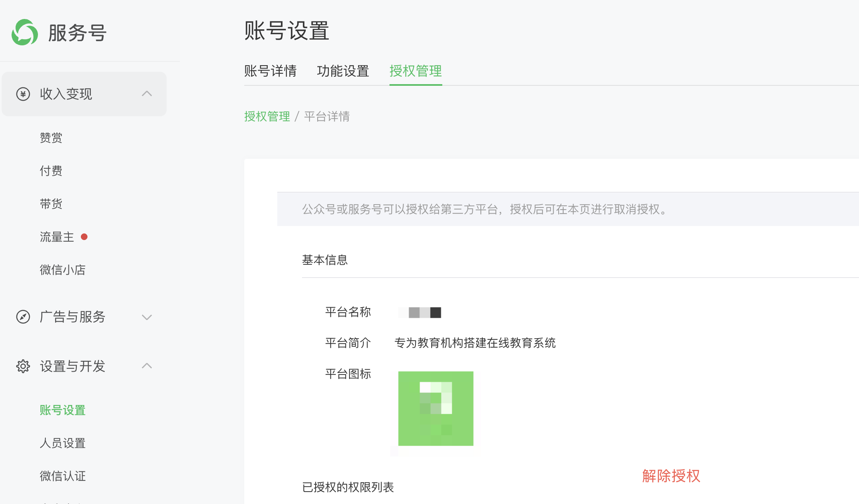The width and height of the screenshot is (859, 504).
Task: Switch to the 账号详情 tab
Action: click(x=270, y=71)
